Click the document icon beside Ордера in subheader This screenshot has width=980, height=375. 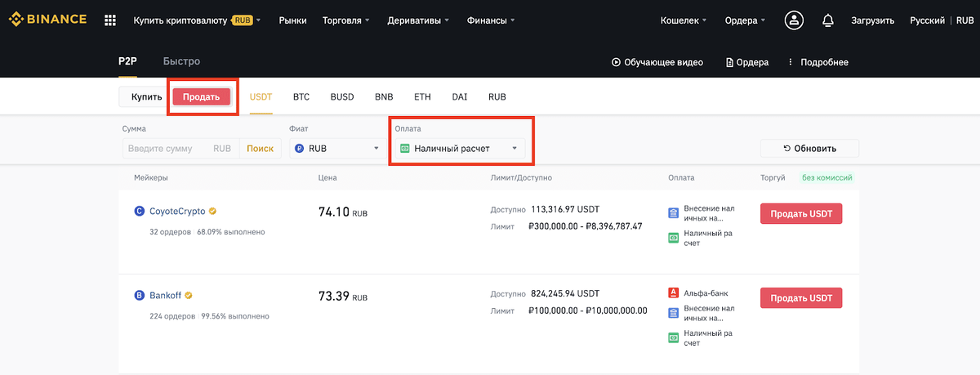[731, 62]
